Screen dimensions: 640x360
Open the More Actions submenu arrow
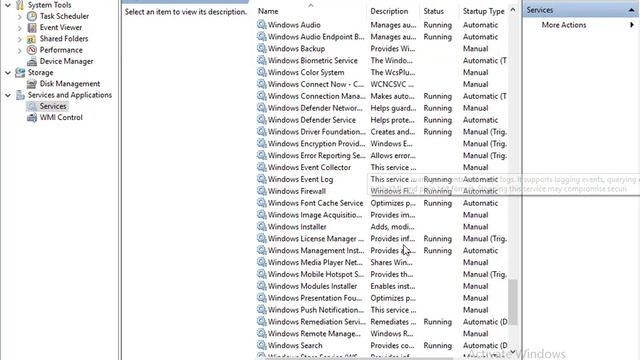(631, 25)
